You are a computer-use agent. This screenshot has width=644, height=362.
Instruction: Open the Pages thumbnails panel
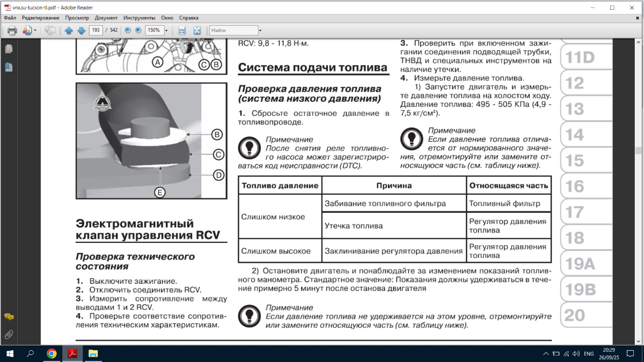tap(9, 49)
